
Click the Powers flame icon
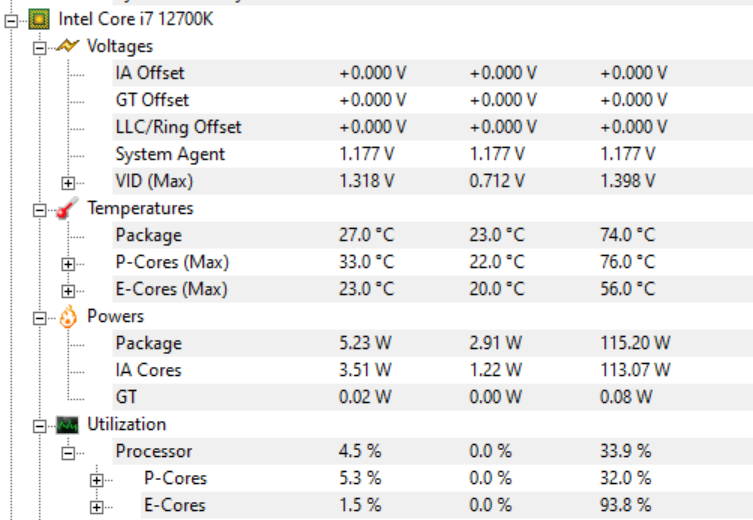click(x=68, y=316)
